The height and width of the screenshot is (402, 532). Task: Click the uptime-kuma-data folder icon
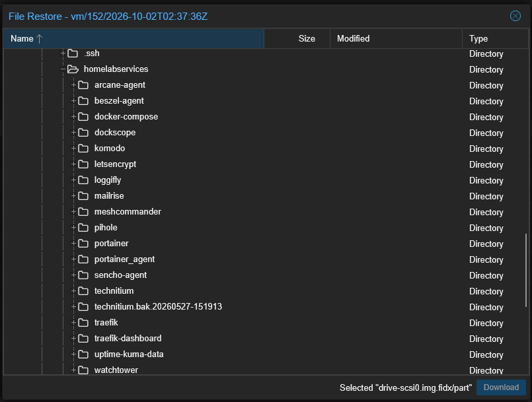point(83,354)
